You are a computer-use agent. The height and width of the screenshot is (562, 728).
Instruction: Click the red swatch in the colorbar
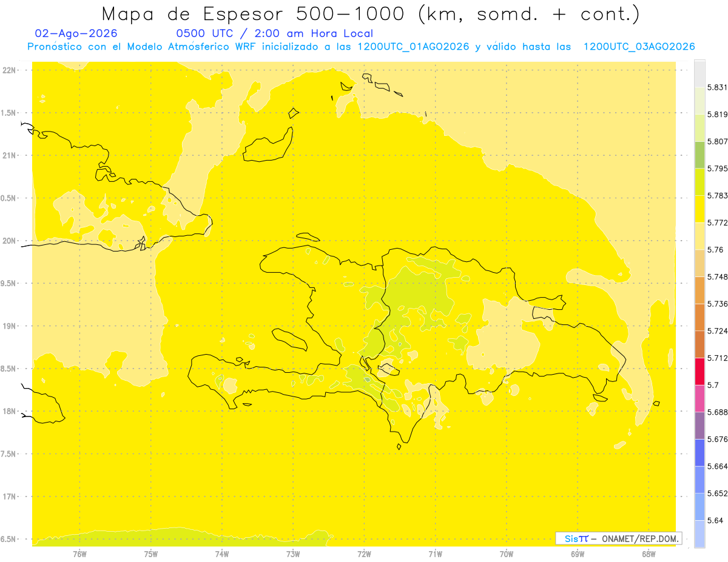[x=699, y=371]
